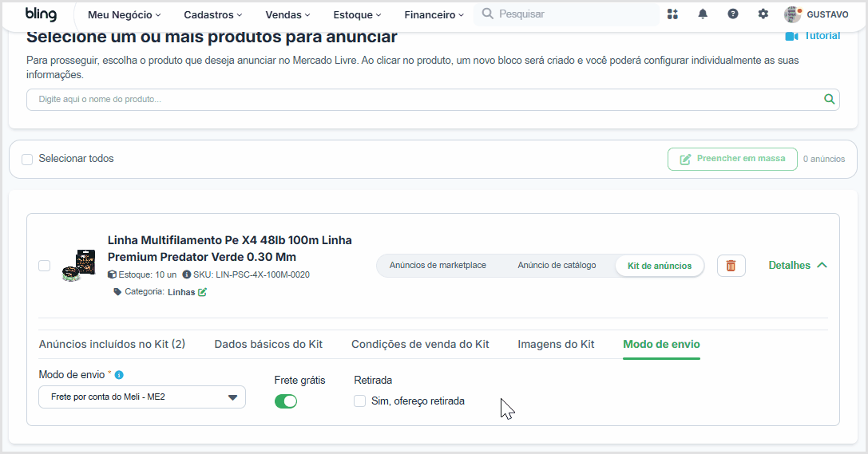Open the Tutorial link
The width and height of the screenshot is (868, 454).
coord(822,35)
